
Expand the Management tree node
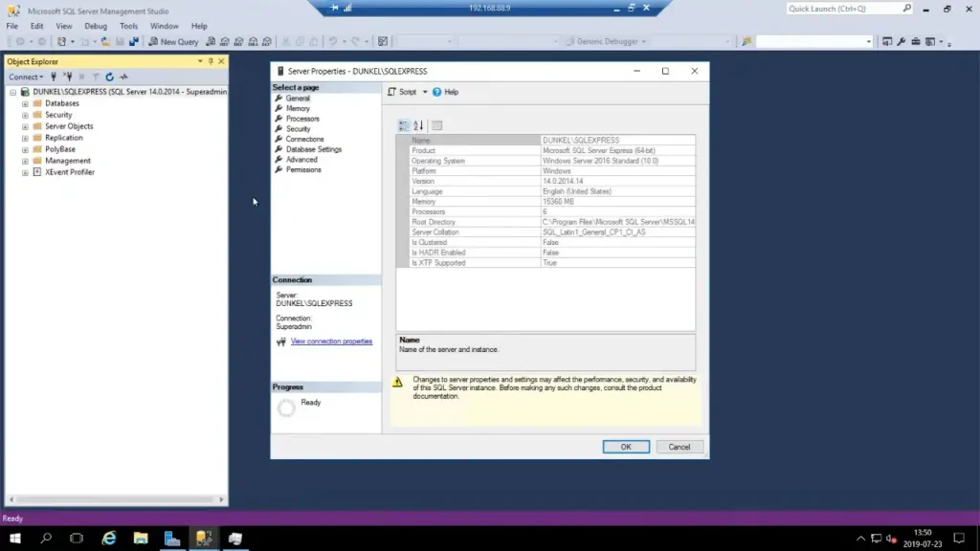click(25, 161)
